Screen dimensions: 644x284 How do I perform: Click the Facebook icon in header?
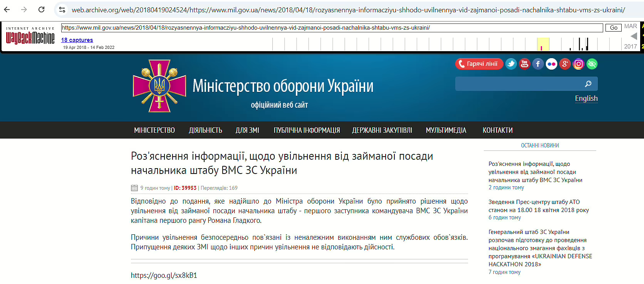tap(538, 64)
